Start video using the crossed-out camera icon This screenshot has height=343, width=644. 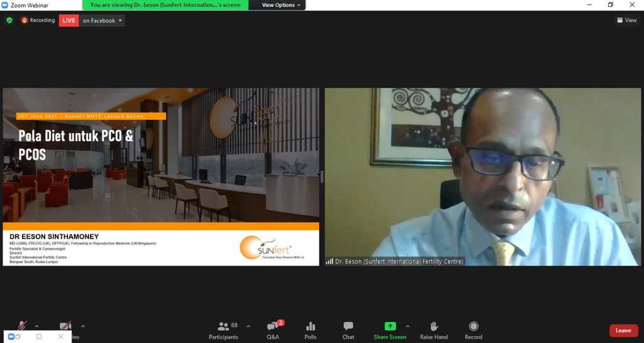(x=65, y=326)
